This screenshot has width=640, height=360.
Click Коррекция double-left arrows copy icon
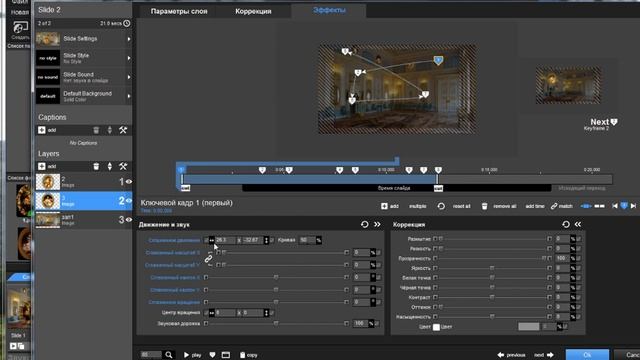[578, 224]
